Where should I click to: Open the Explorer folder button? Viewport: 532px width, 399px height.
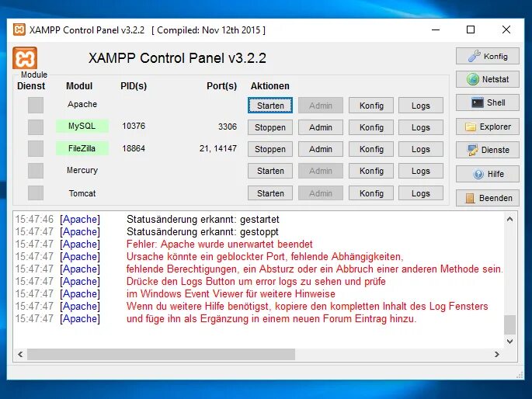pos(488,127)
